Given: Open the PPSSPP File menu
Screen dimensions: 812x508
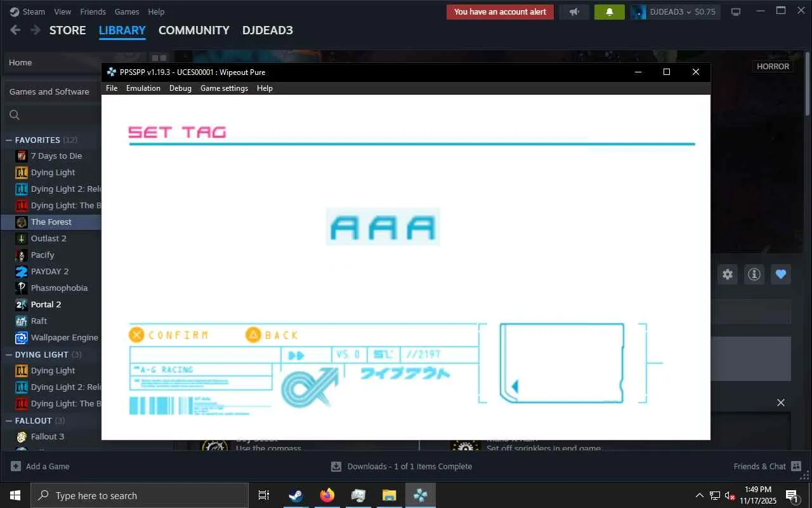Looking at the screenshot, I should [112, 88].
